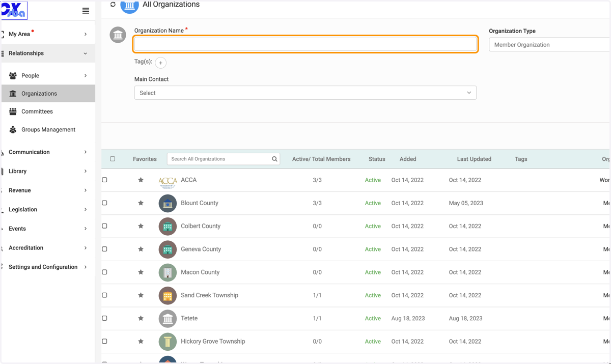The width and height of the screenshot is (611, 364).
Task: Open the Main Contact Select dropdown
Action: [305, 93]
